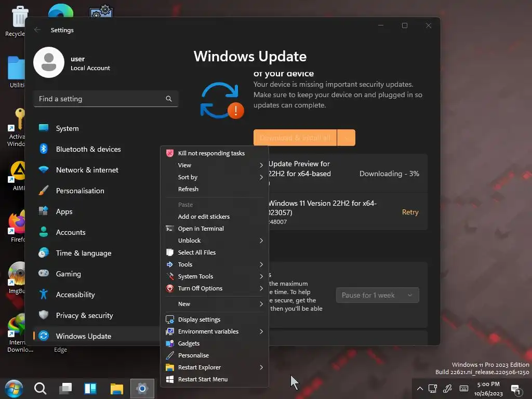Viewport: 532px width, 399px height.
Task: Expand the Tools submenu chevron
Action: tap(261, 264)
